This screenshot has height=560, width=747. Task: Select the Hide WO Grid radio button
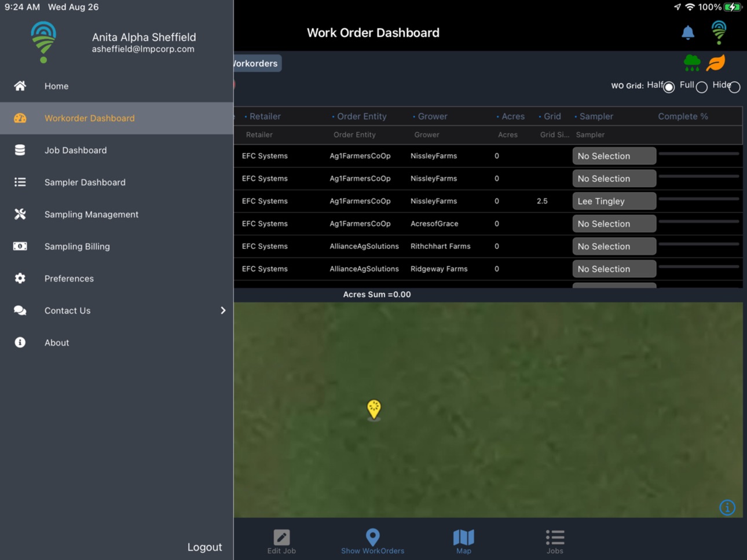pos(734,87)
